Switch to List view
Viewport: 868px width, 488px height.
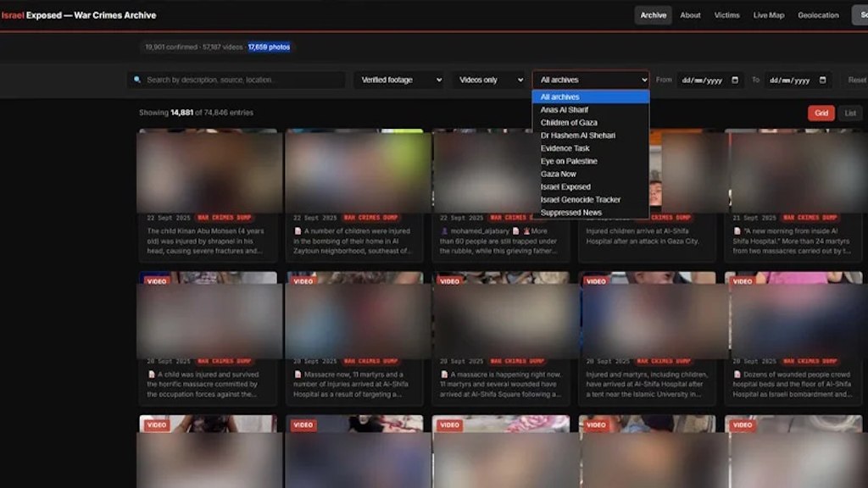coord(850,113)
